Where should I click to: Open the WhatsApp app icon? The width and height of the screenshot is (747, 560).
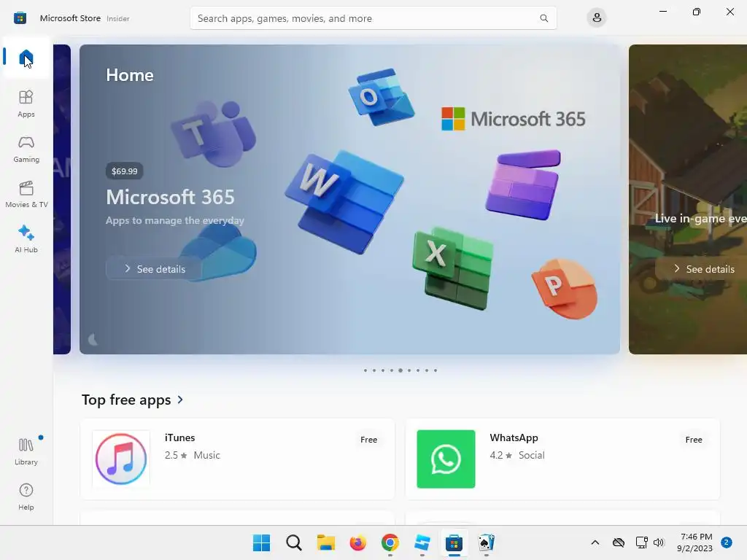tap(446, 459)
